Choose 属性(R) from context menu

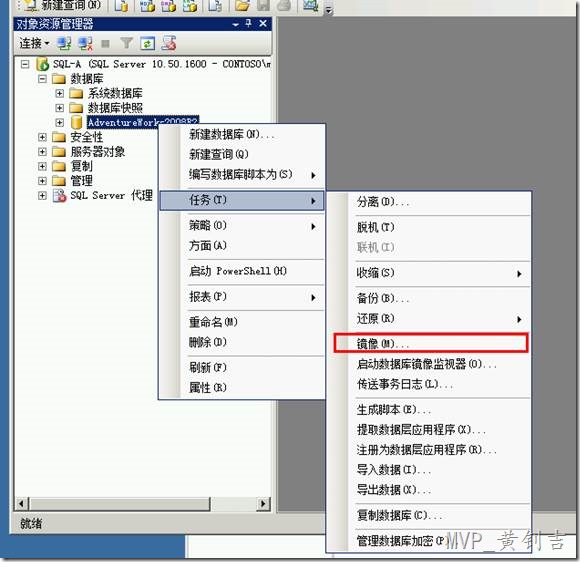click(242, 387)
